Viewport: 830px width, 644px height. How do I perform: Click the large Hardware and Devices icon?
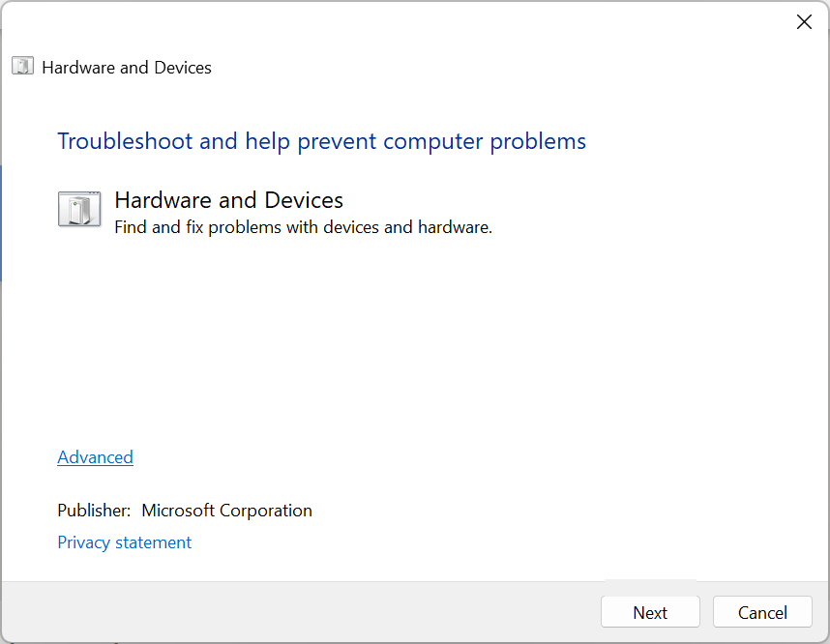coord(79,209)
